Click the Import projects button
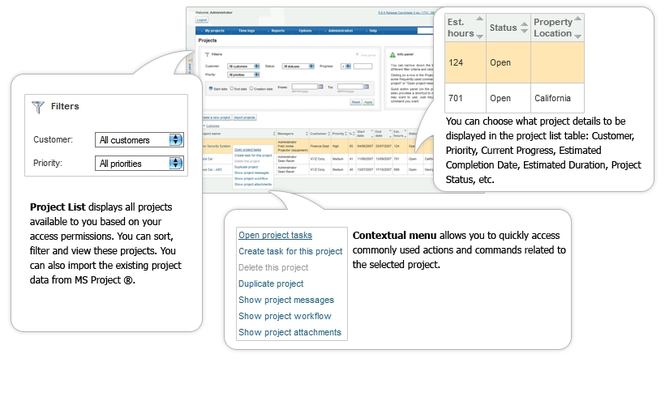Viewport: 665px width, 405px height. click(245, 117)
